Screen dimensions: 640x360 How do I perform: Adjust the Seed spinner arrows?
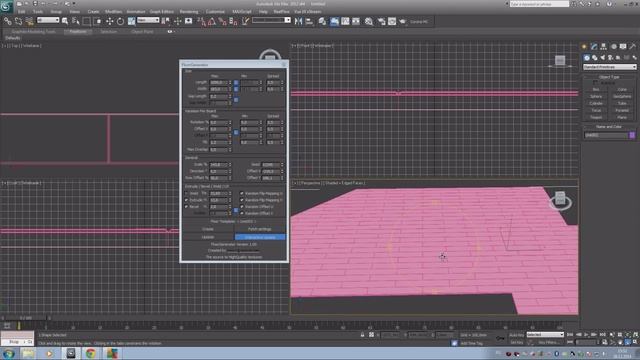[282, 164]
